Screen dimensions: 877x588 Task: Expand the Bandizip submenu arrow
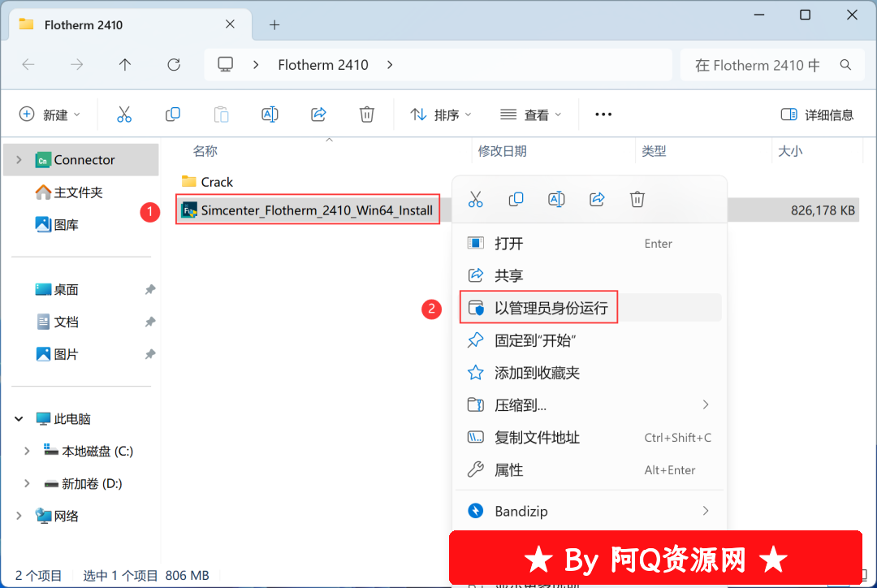pos(706,511)
